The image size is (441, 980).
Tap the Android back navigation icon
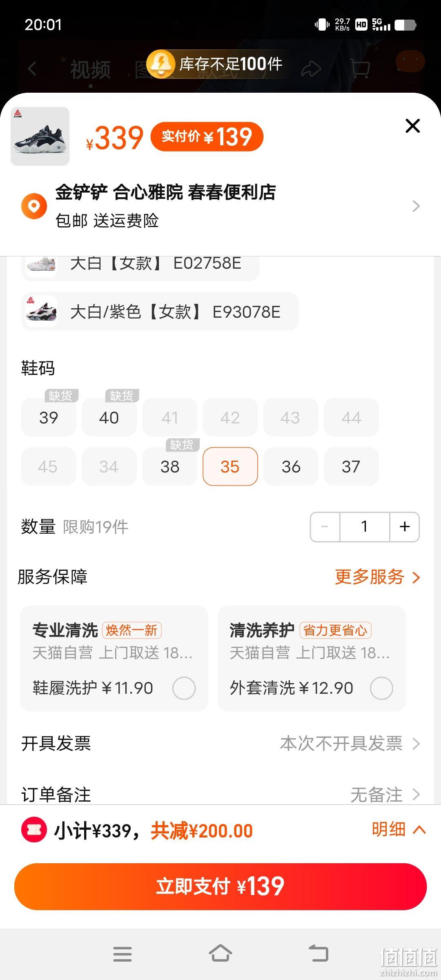[x=318, y=954]
